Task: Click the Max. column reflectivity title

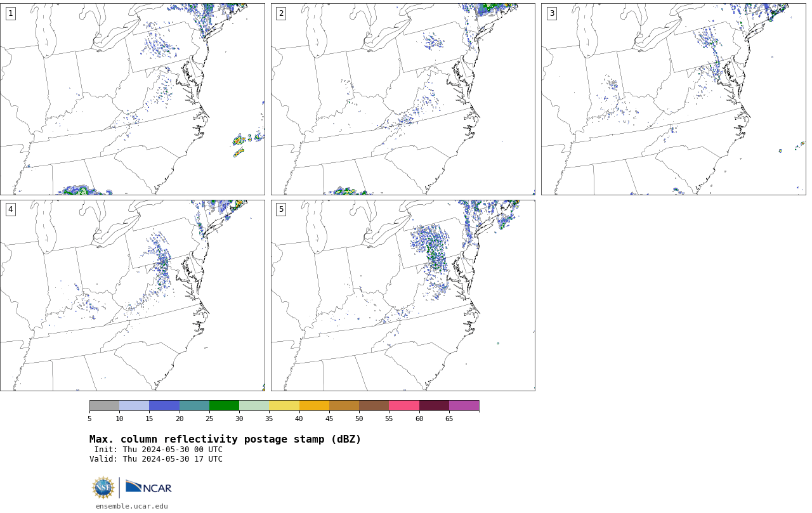Action: [225, 439]
